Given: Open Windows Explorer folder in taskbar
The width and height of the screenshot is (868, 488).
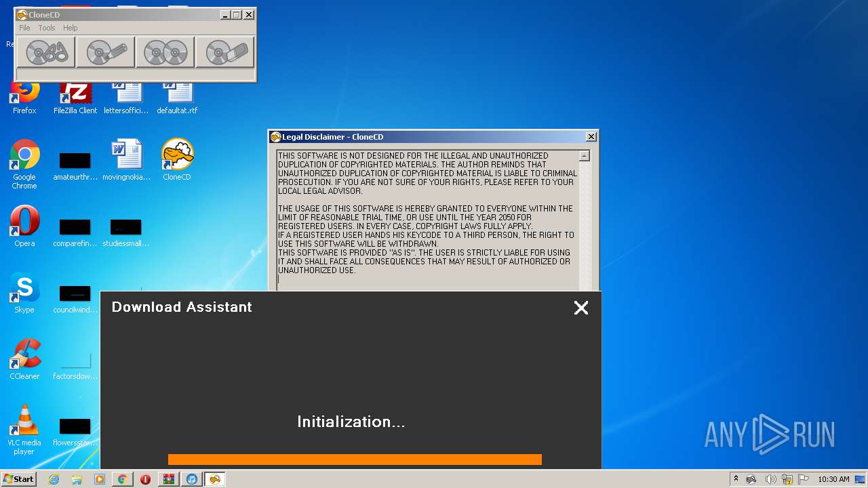Looking at the screenshot, I should pyautogui.click(x=77, y=479).
